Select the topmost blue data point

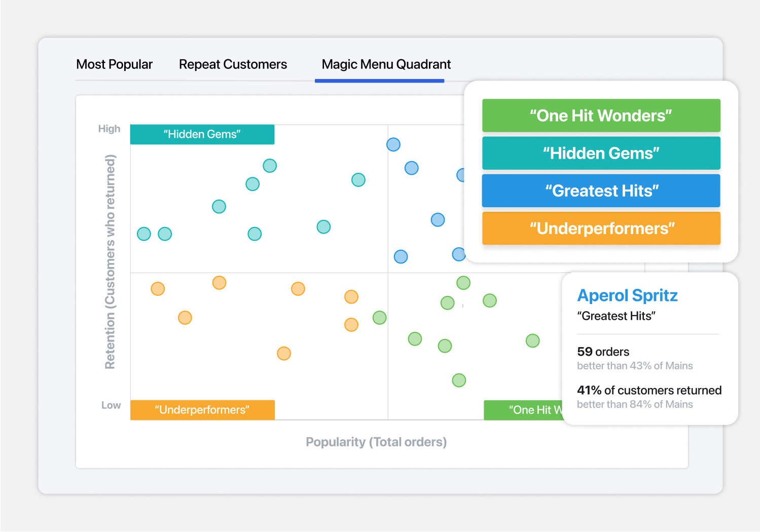tap(393, 144)
